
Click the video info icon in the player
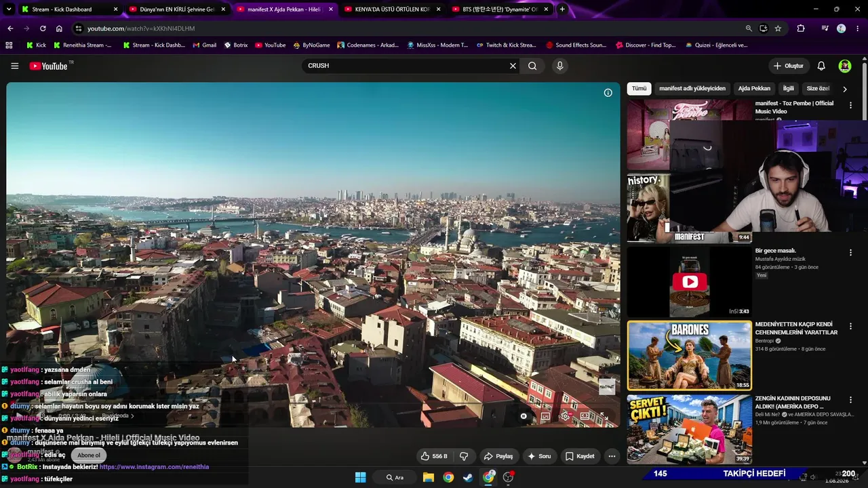coord(608,93)
